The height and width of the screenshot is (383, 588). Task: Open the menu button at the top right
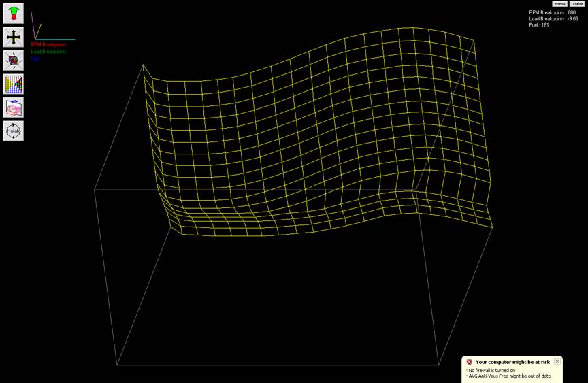coord(559,4)
